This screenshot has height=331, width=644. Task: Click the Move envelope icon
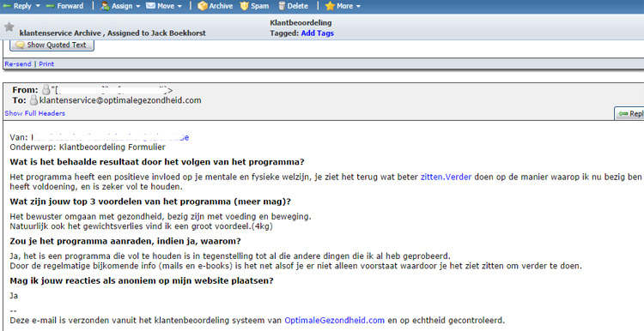point(150,6)
